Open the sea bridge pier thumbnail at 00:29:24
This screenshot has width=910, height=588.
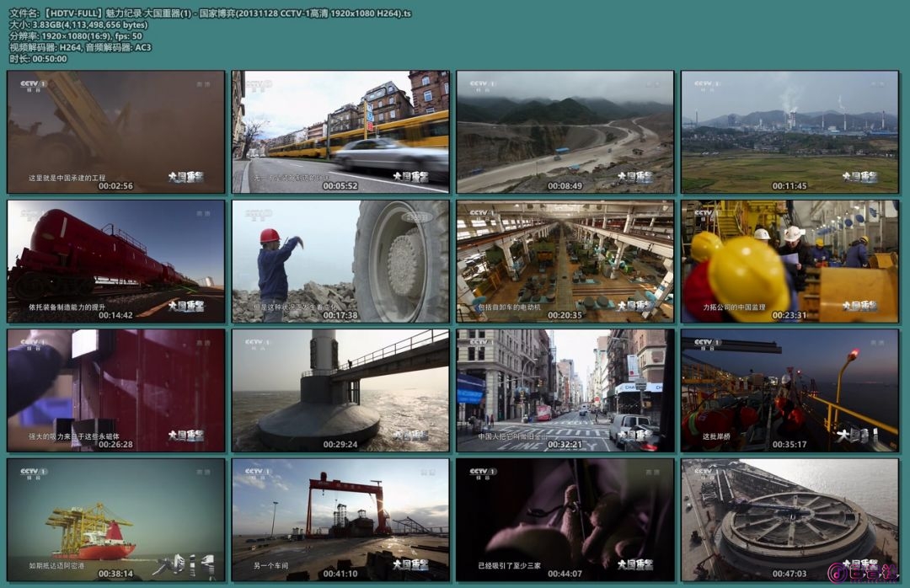pos(340,391)
